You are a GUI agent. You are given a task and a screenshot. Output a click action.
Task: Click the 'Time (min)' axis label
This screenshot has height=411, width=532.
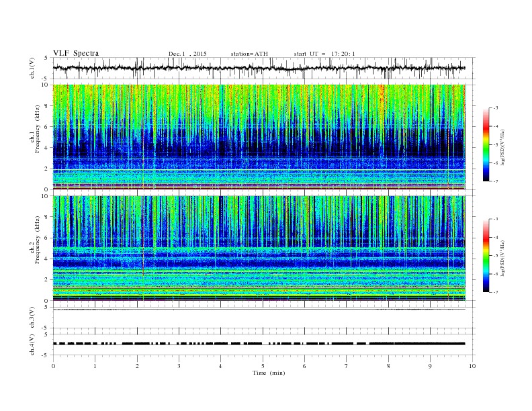click(x=269, y=373)
